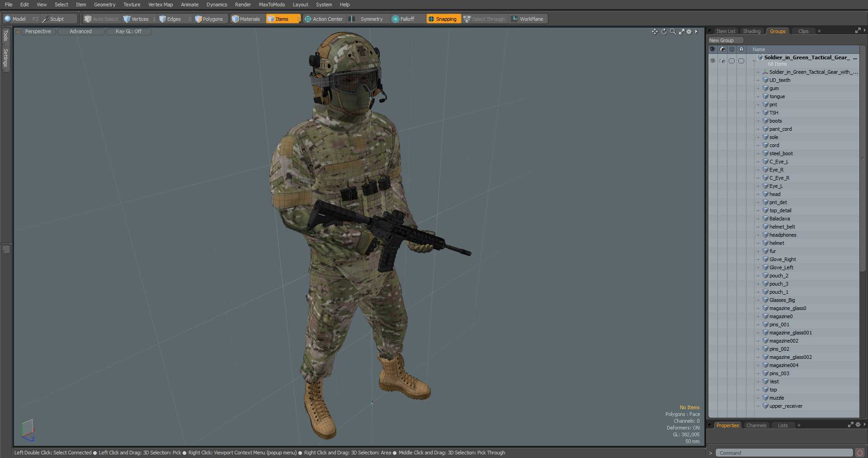Open the viewport arrow menu beside gear
Image resolution: width=868 pixels, height=458 pixels.
[696, 32]
